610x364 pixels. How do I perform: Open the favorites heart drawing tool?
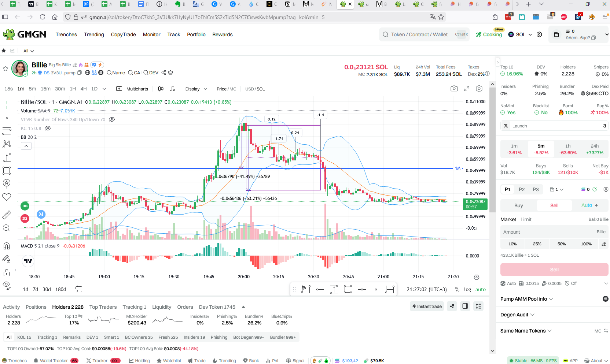7,197
